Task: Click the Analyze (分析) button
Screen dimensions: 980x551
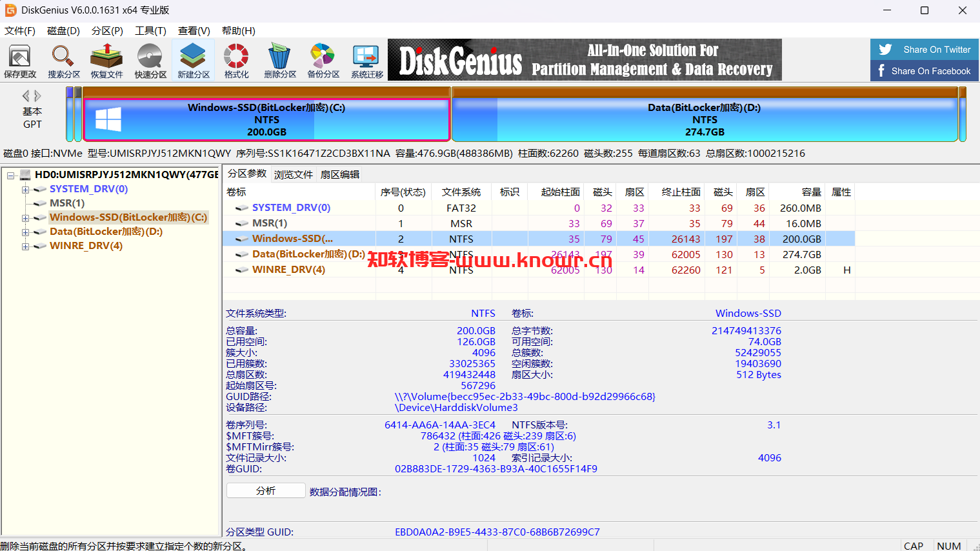Action: [x=266, y=491]
